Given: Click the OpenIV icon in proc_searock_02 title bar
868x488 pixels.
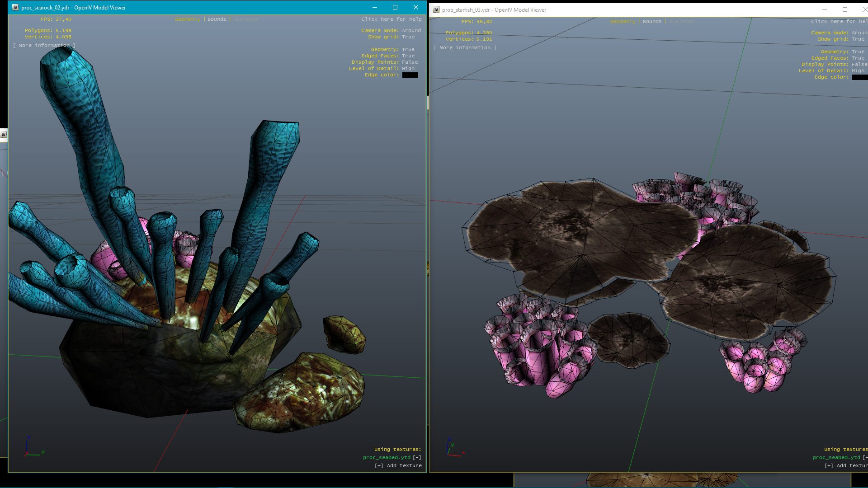Looking at the screenshot, I should click(x=16, y=7).
